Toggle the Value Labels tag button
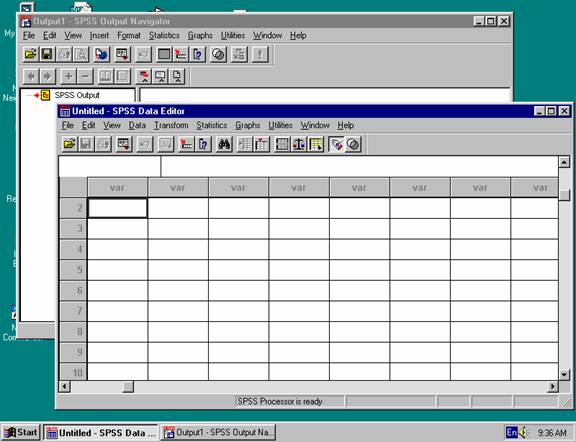 [x=336, y=144]
